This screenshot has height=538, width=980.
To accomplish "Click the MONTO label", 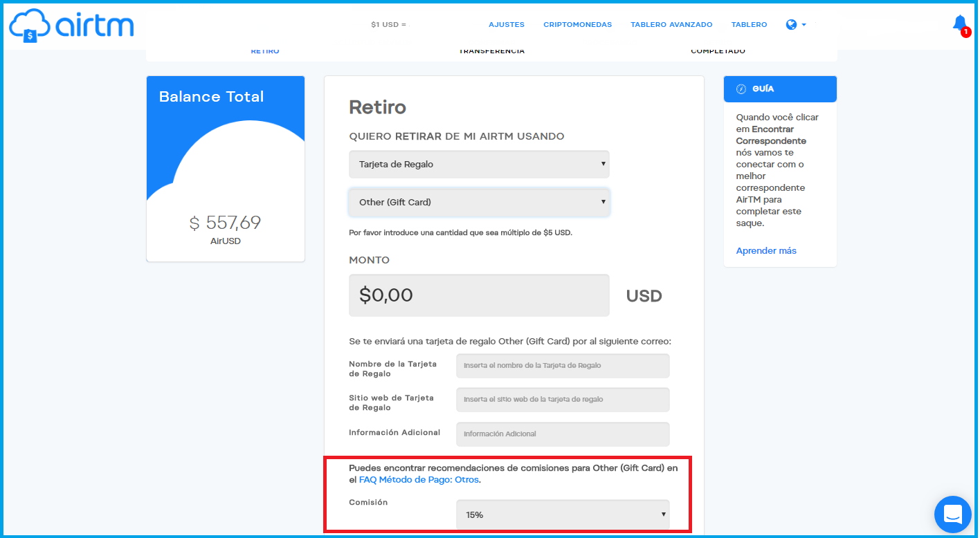I will click(x=370, y=261).
